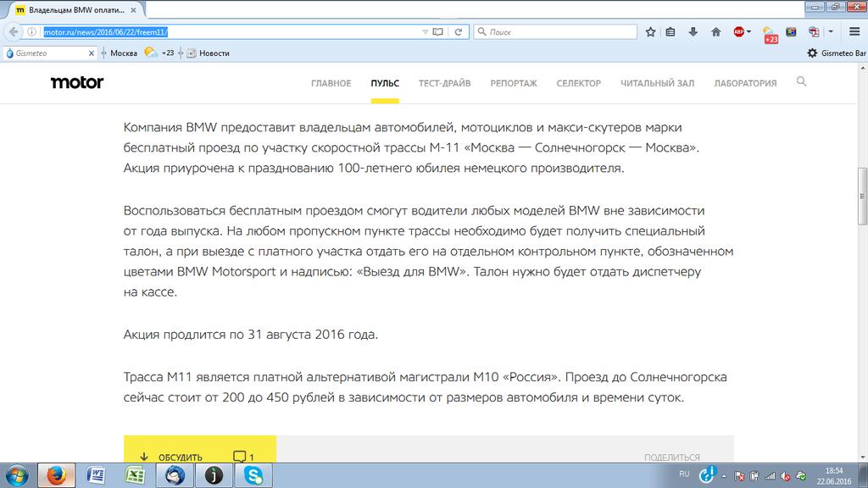This screenshot has height=488, width=868.
Task: Open the ТЕСТ-ДРАЙВ section
Action: tap(444, 83)
